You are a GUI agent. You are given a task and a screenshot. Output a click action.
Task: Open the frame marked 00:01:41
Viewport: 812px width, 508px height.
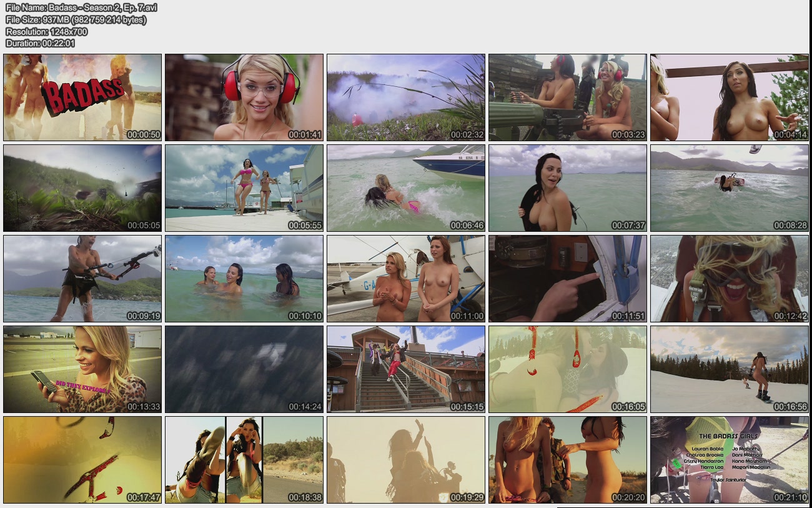[x=244, y=97]
